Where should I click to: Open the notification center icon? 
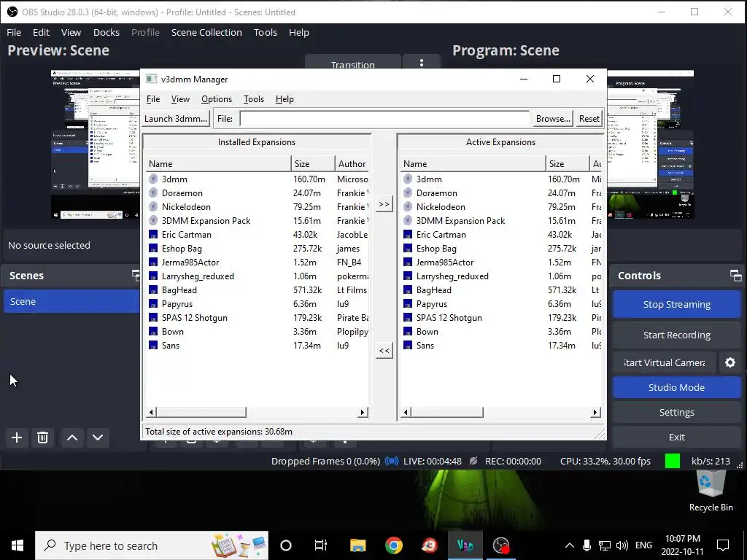[723, 545]
